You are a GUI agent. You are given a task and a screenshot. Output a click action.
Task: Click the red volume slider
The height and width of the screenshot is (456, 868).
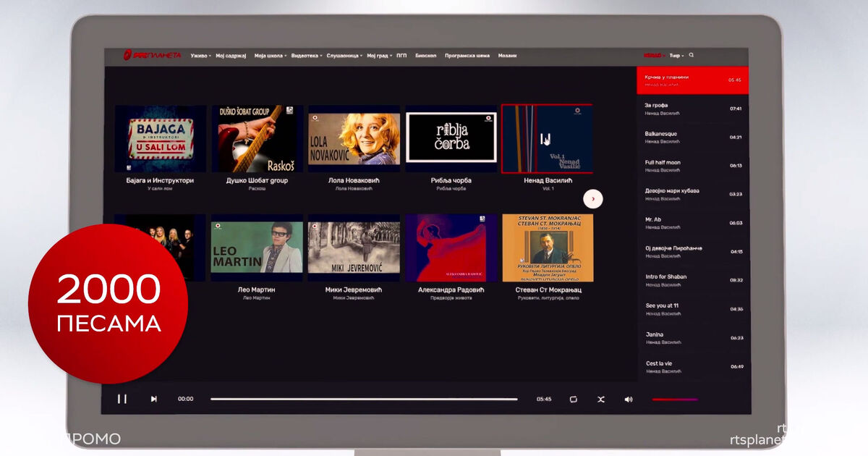point(674,399)
